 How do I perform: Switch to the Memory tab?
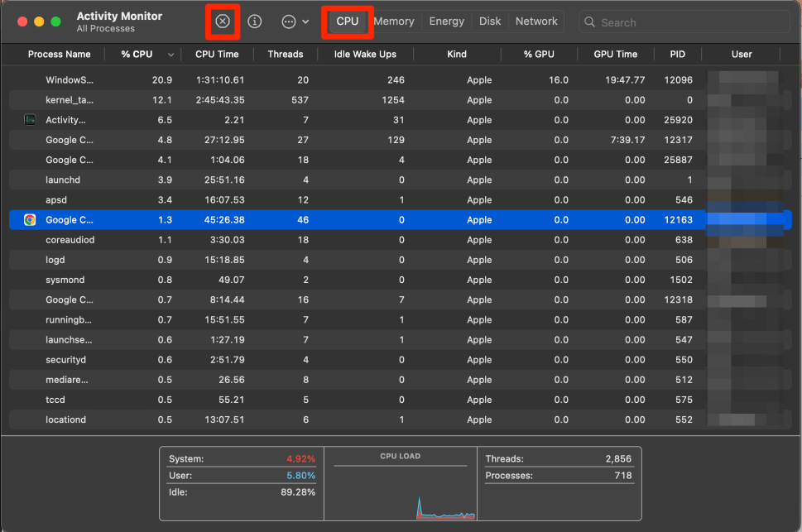click(393, 22)
